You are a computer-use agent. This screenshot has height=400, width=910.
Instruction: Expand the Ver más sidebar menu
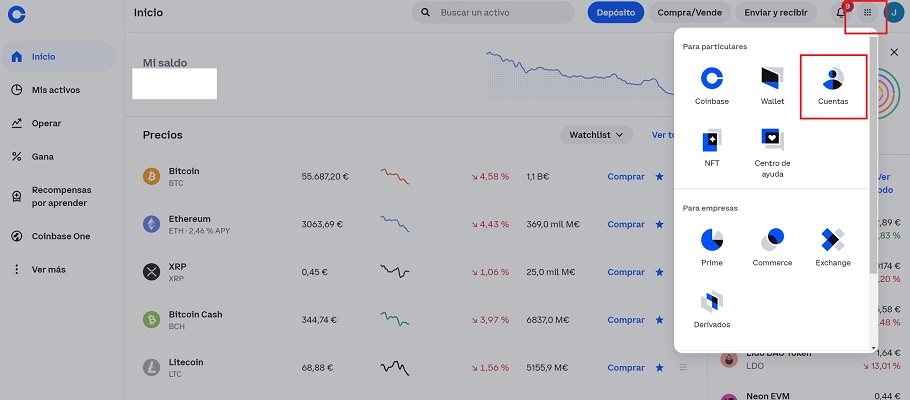pos(48,269)
